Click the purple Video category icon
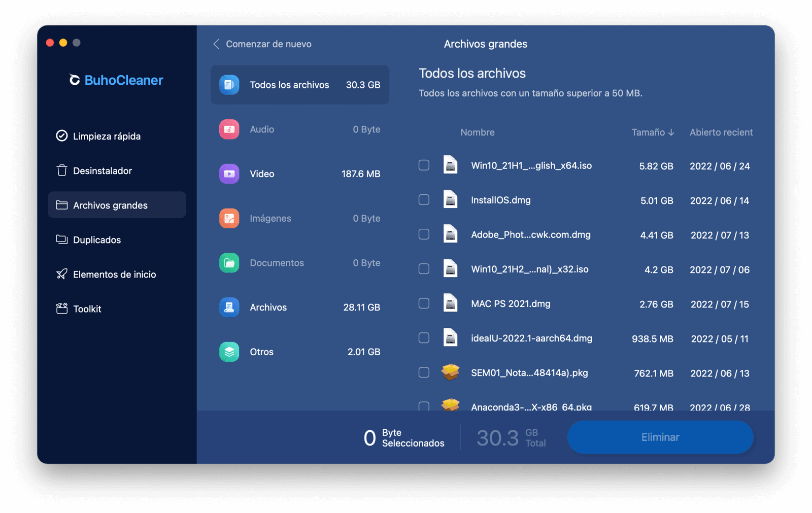812x513 pixels. (229, 174)
